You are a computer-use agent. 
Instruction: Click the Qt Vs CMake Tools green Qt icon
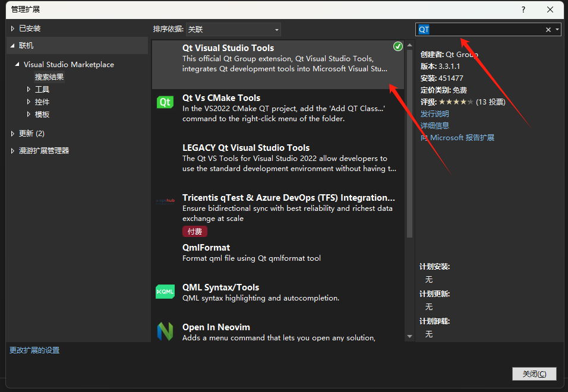[x=165, y=102]
